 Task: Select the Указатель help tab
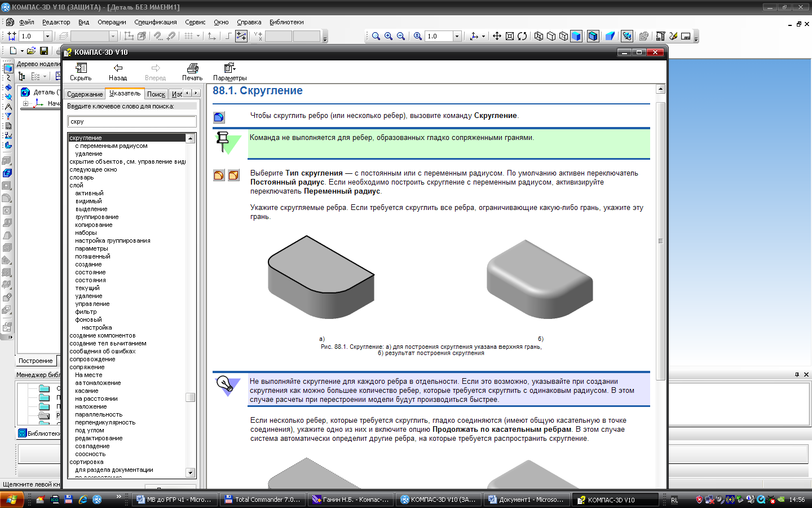tap(125, 93)
